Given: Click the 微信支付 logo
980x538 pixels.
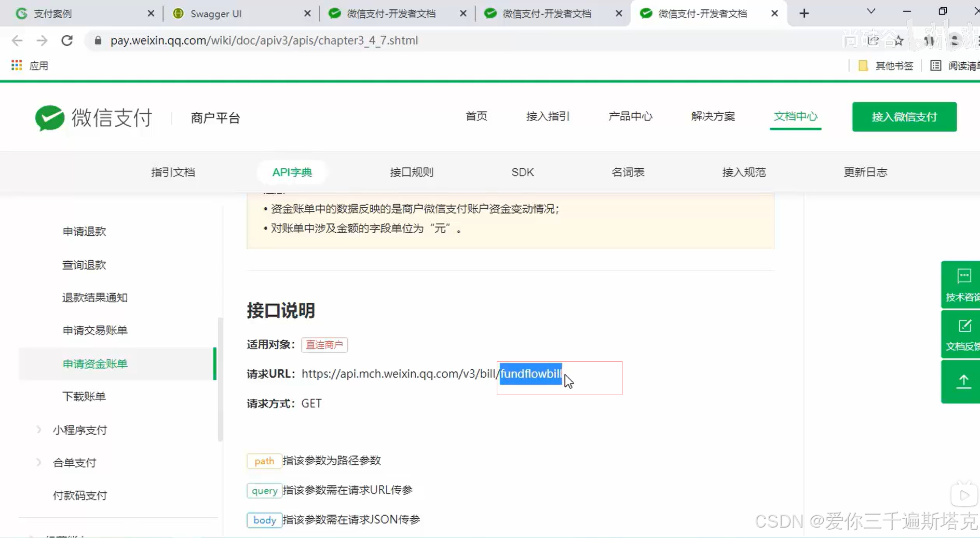Looking at the screenshot, I should 93,118.
